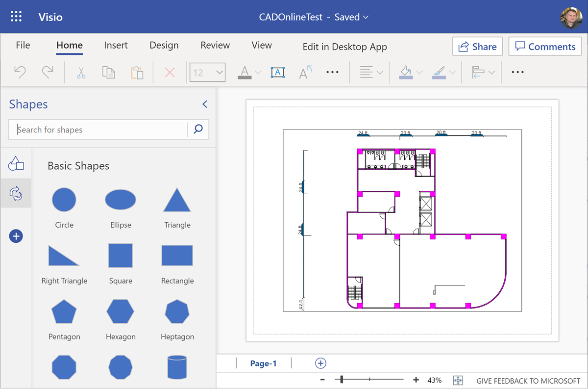The height and width of the screenshot is (389, 588).
Task: Click the 43% zoom level value
Action: point(435,380)
